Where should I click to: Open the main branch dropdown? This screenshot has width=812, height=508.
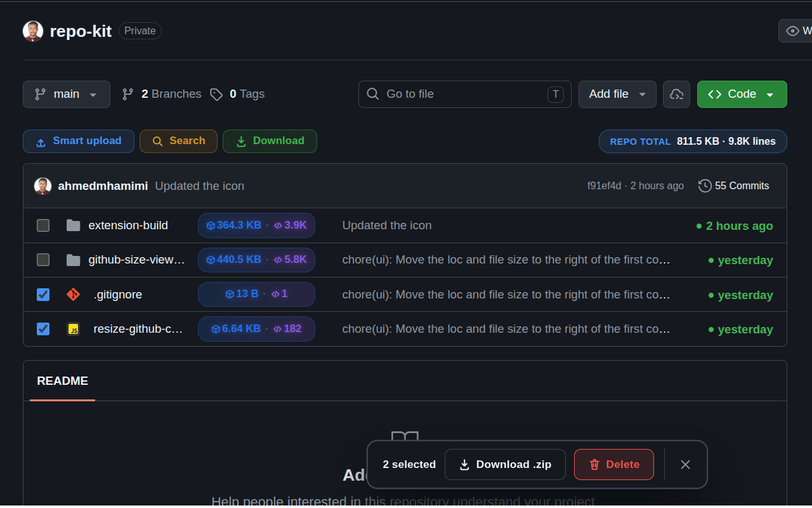point(67,94)
